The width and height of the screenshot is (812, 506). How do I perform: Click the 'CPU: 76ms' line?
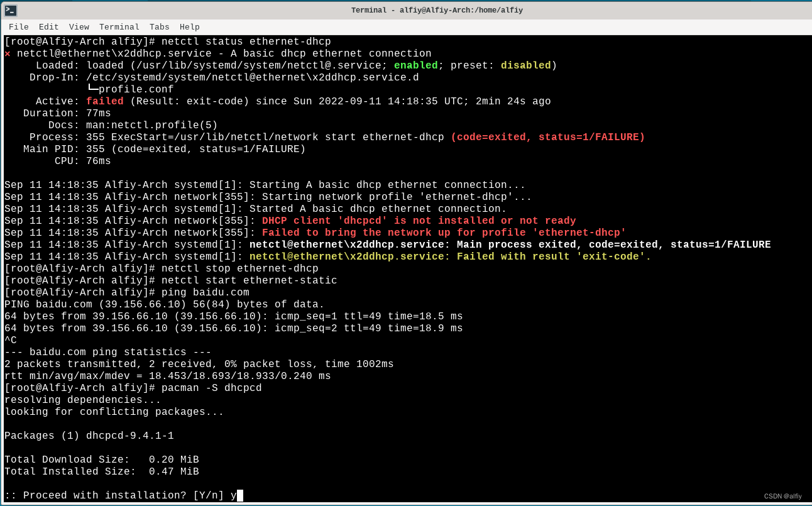pos(82,161)
